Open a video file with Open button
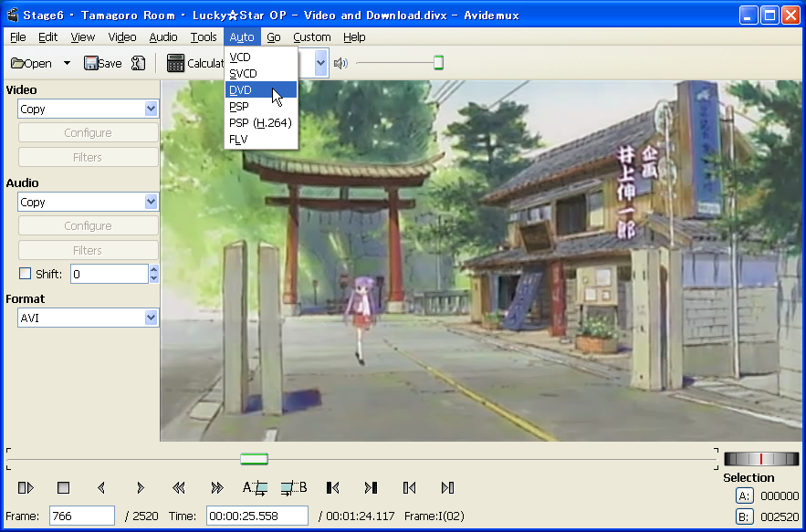Viewport: 806px width, 532px height. (31, 63)
